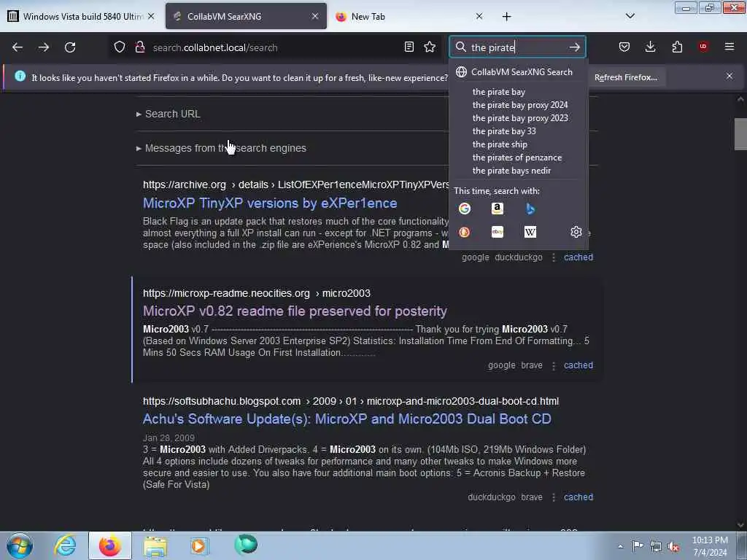
Task: Open Achu's Software Update(s) result link
Action: click(347, 419)
